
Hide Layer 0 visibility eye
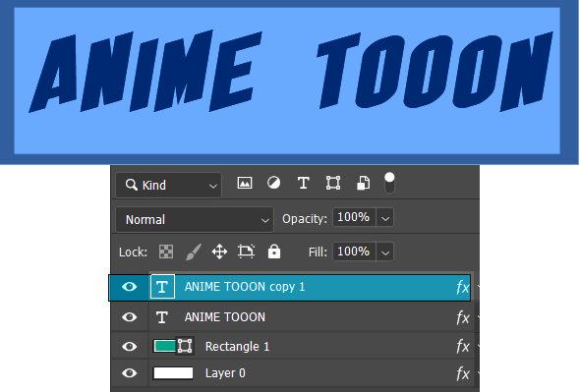(130, 373)
